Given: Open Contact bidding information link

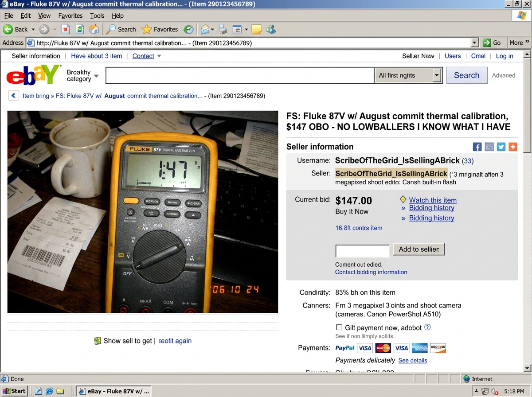Looking at the screenshot, I should tap(371, 272).
